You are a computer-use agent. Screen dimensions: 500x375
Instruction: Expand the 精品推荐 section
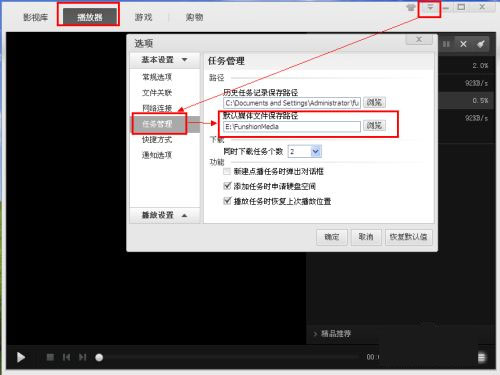(336, 334)
